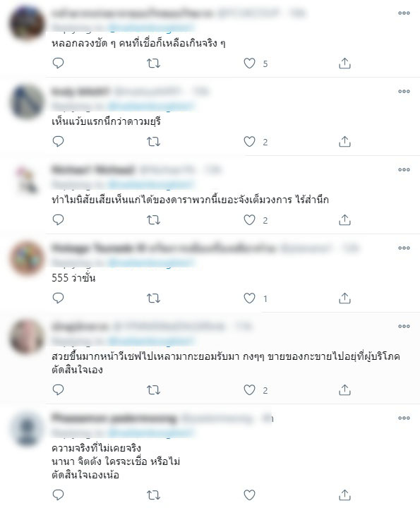Viewport: 420px width, 508px height.
Task: Like the second tweet with 2 likes
Action: pyautogui.click(x=249, y=142)
